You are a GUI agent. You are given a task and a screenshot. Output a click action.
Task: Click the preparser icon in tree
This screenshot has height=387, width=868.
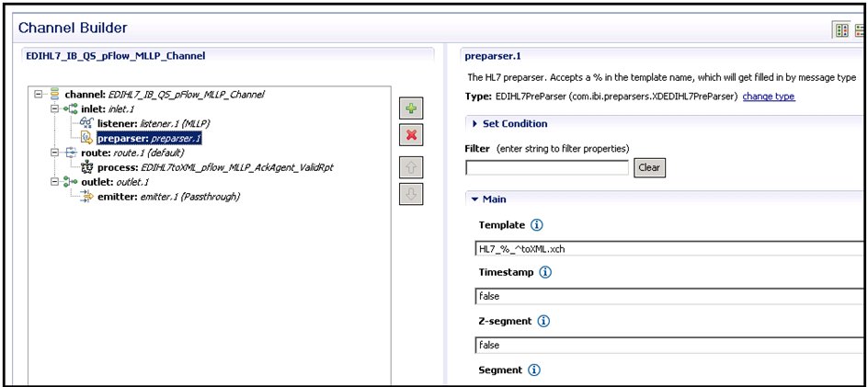(x=87, y=138)
